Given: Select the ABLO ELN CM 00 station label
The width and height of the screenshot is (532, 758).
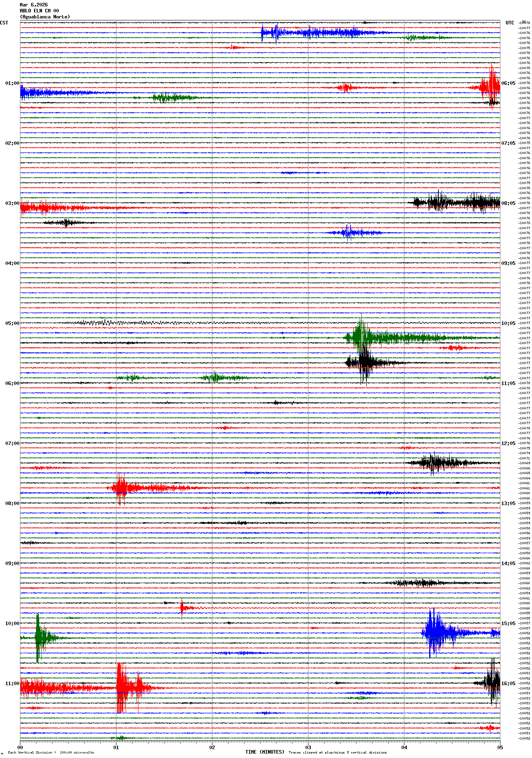Looking at the screenshot, I should click(39, 11).
